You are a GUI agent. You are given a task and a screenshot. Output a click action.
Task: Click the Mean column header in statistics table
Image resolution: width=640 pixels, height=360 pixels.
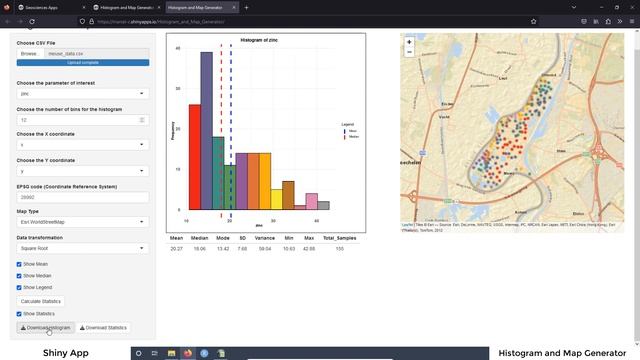click(x=176, y=238)
